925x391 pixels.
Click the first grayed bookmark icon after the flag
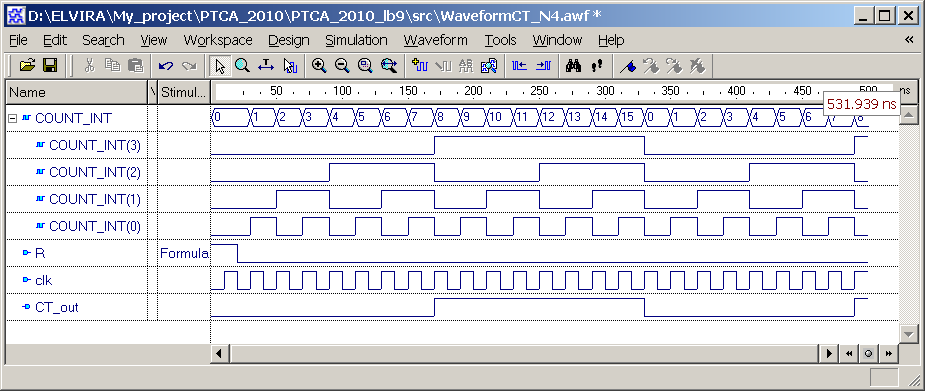pyautogui.click(x=651, y=65)
